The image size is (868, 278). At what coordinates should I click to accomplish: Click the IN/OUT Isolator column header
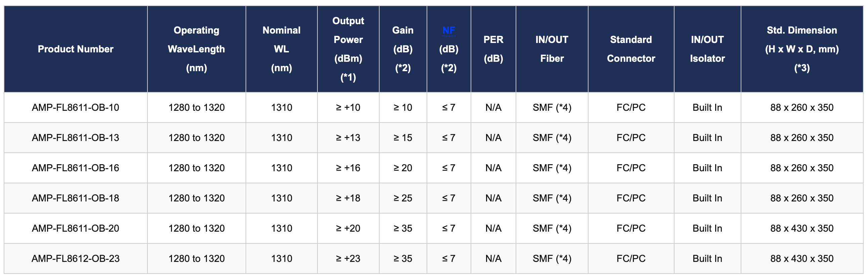click(707, 49)
